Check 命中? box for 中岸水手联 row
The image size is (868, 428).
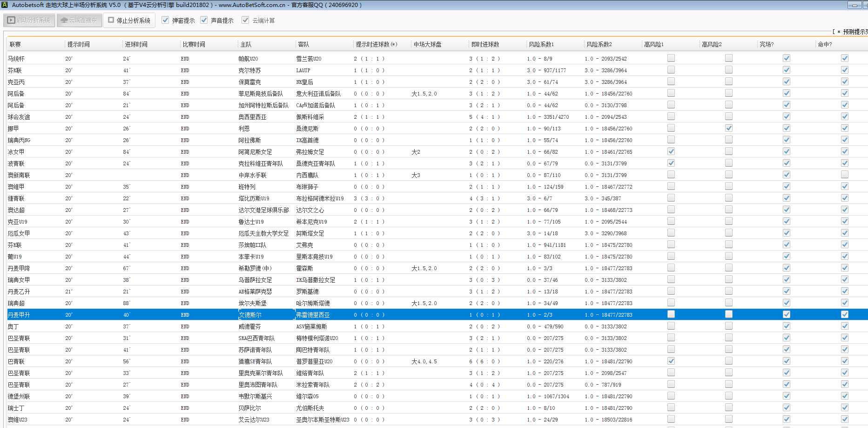point(845,175)
